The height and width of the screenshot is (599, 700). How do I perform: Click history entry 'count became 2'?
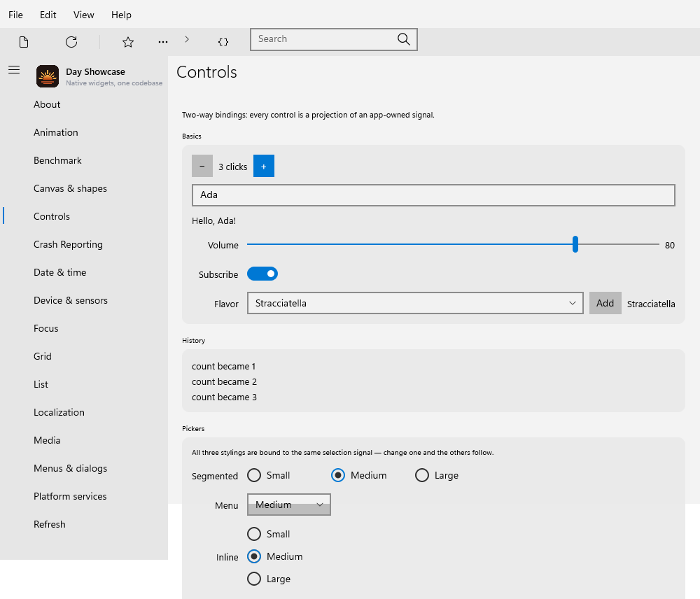coord(224,382)
